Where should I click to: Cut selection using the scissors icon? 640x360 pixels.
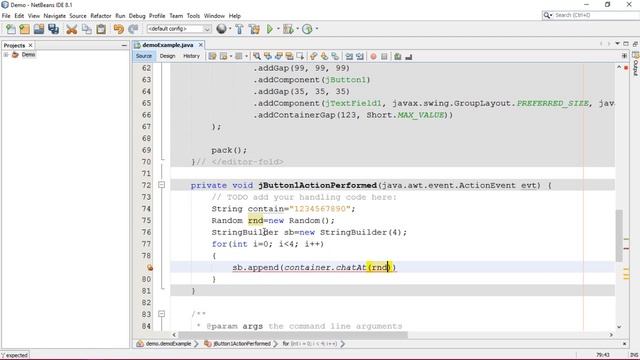point(72,29)
